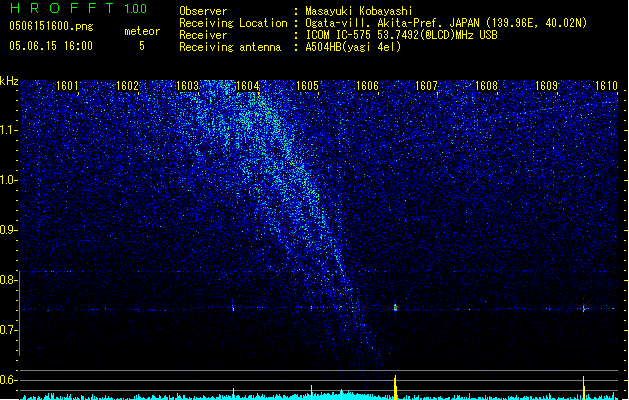This screenshot has width=629, height=400.
Task: Click the word meteor above the count
Action: tap(142, 31)
